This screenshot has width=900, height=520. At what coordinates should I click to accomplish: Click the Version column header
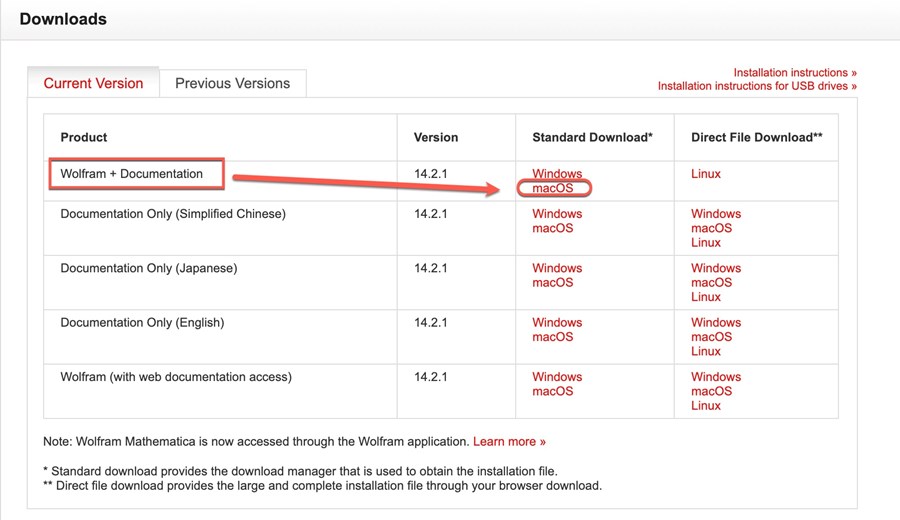coord(436,137)
